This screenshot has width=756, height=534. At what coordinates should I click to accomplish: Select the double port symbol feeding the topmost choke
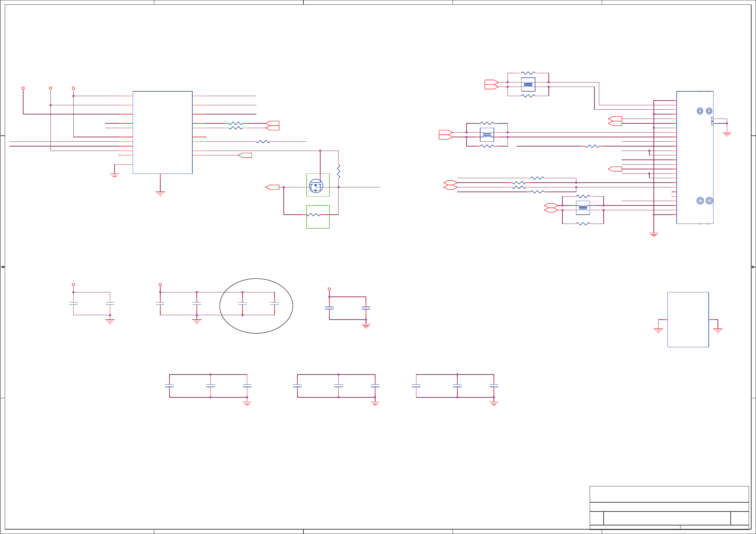coord(491,85)
